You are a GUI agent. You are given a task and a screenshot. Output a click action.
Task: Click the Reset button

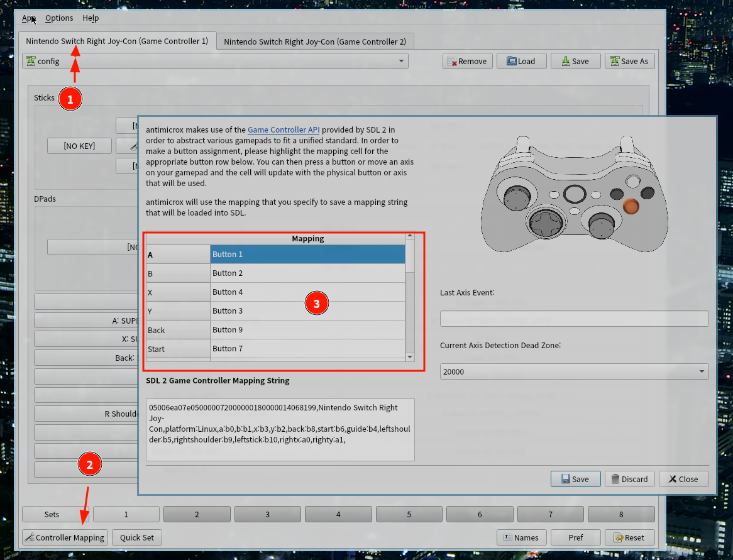point(629,537)
